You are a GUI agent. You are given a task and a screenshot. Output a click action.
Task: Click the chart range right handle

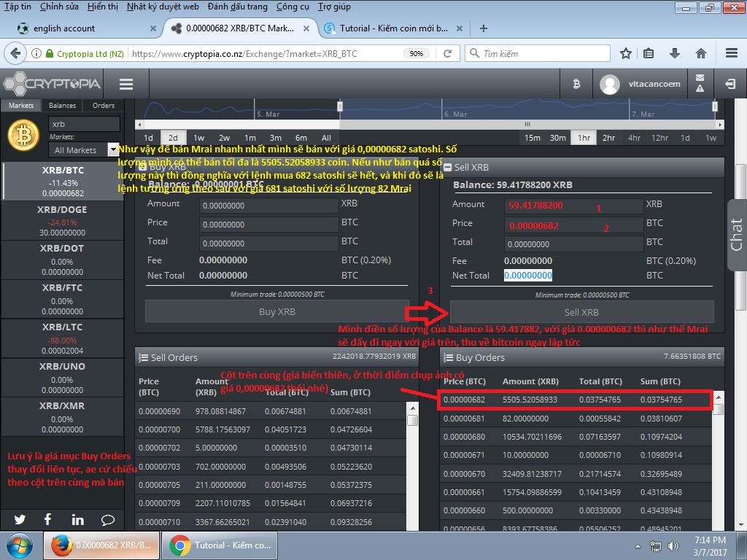tap(715, 106)
